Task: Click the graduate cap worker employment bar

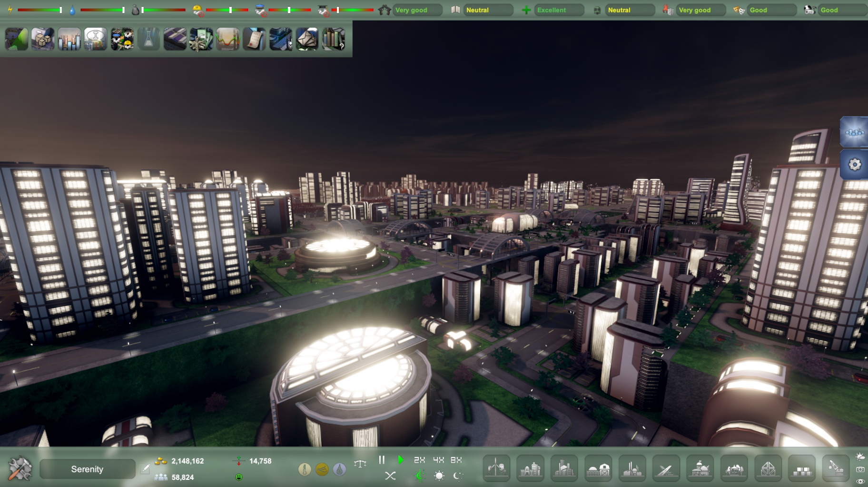Action: click(353, 10)
